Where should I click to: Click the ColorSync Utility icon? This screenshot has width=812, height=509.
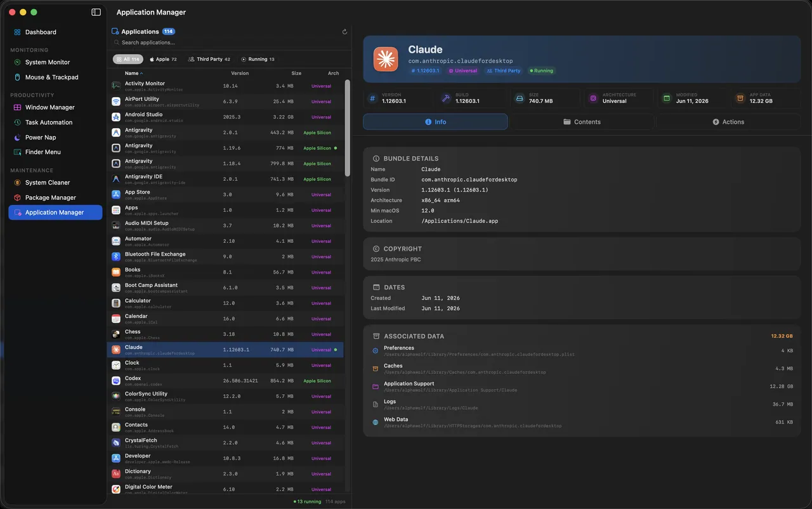tap(116, 396)
